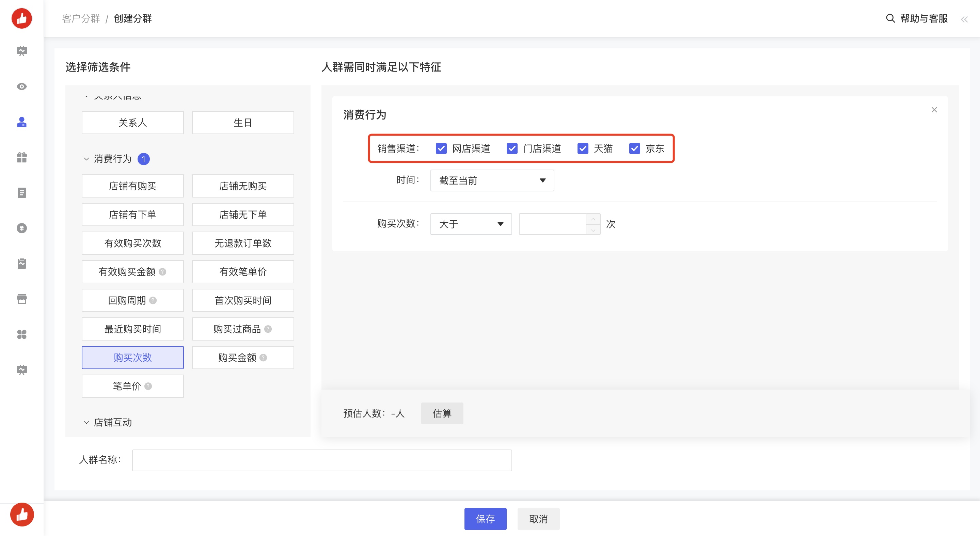Viewport: 980px width, 536px height.
Task: Click help icon beside 回购周期
Action: tap(153, 300)
